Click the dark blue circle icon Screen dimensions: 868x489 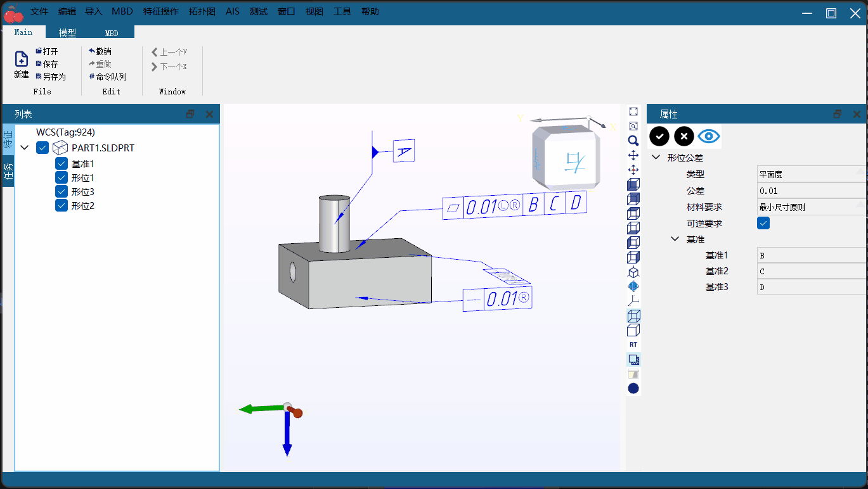coord(633,388)
